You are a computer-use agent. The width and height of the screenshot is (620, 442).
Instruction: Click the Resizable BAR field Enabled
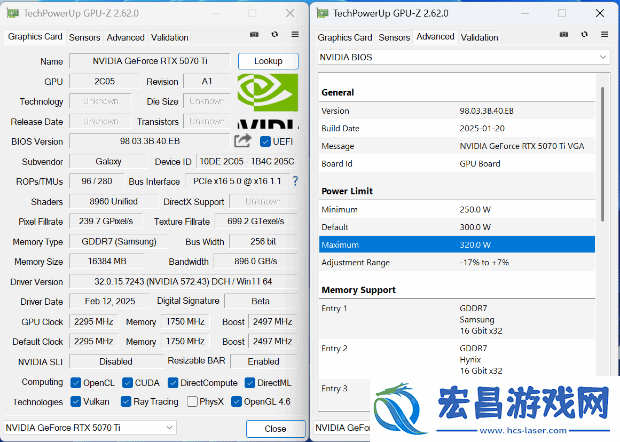(264, 361)
